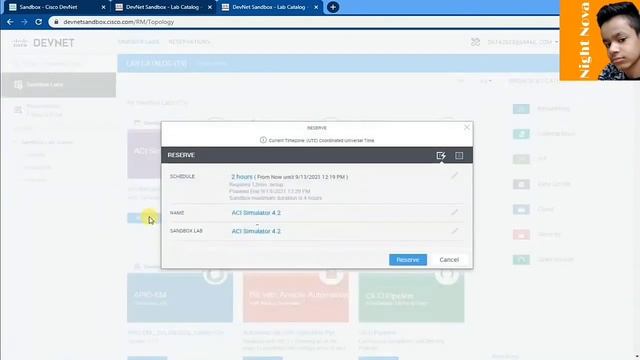Close the second browser tab
The width and height of the screenshot is (640, 360).
pos(209,7)
